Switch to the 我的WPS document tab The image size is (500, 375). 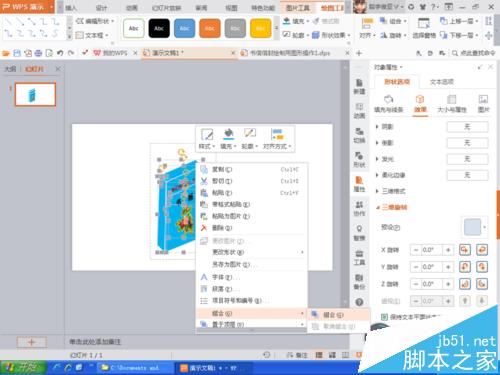click(x=115, y=53)
